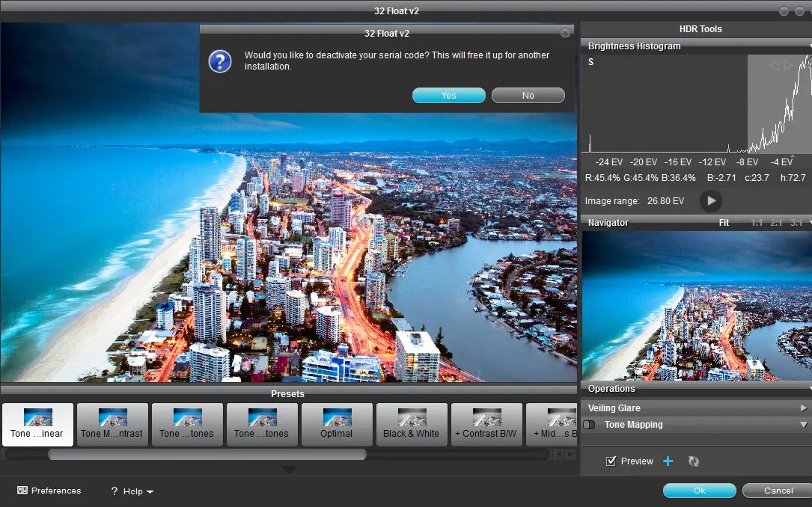Click the presets horizontal scrollbar thumb
This screenshot has height=507, width=812.
tap(207, 454)
